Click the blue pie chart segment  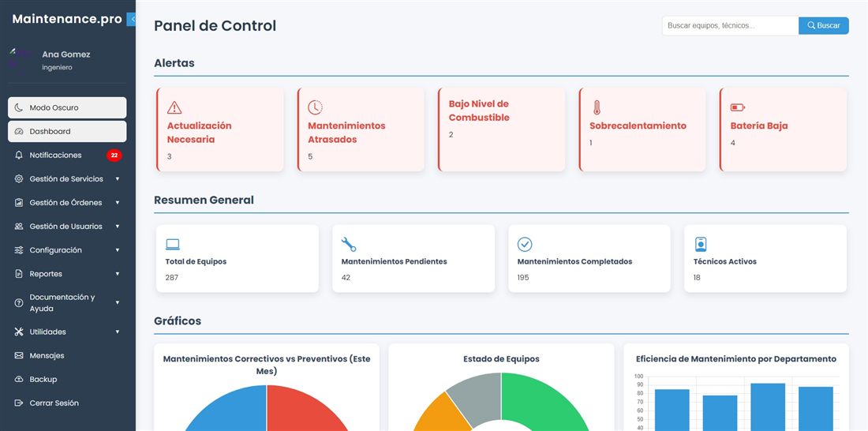point(233,411)
